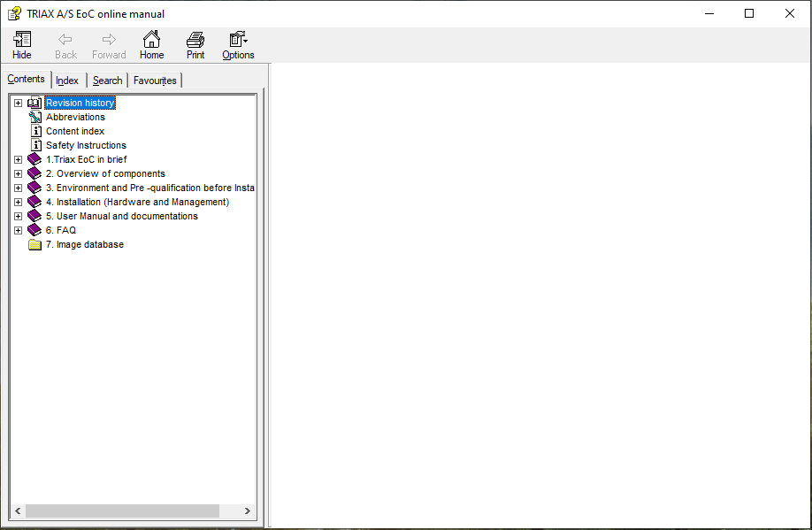This screenshot has width=812, height=530.
Task: Open the 7. Image database entry
Action: click(x=85, y=244)
